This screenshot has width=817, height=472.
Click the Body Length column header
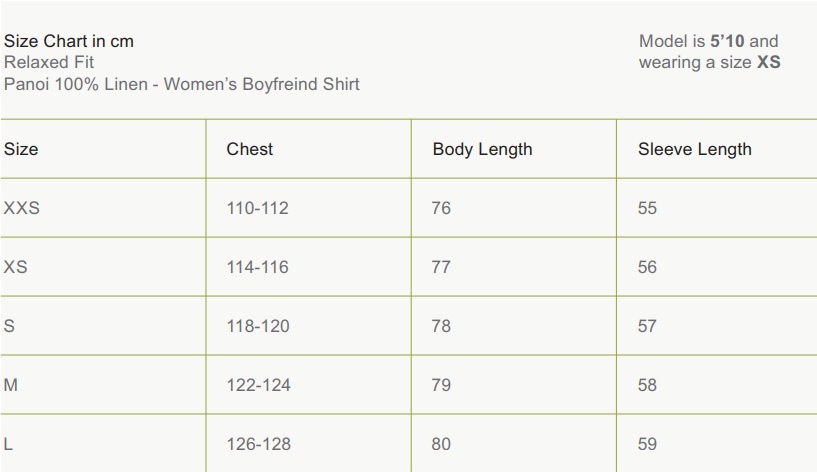pyautogui.click(x=482, y=149)
